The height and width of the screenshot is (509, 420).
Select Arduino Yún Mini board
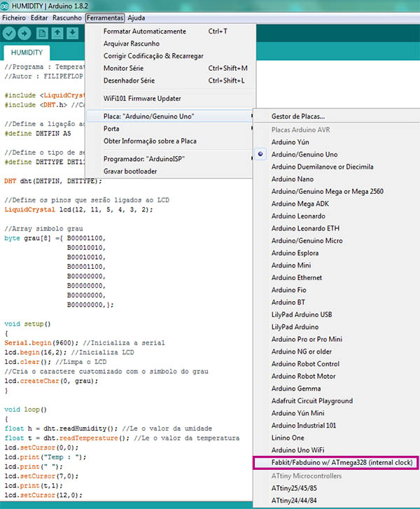point(336,414)
